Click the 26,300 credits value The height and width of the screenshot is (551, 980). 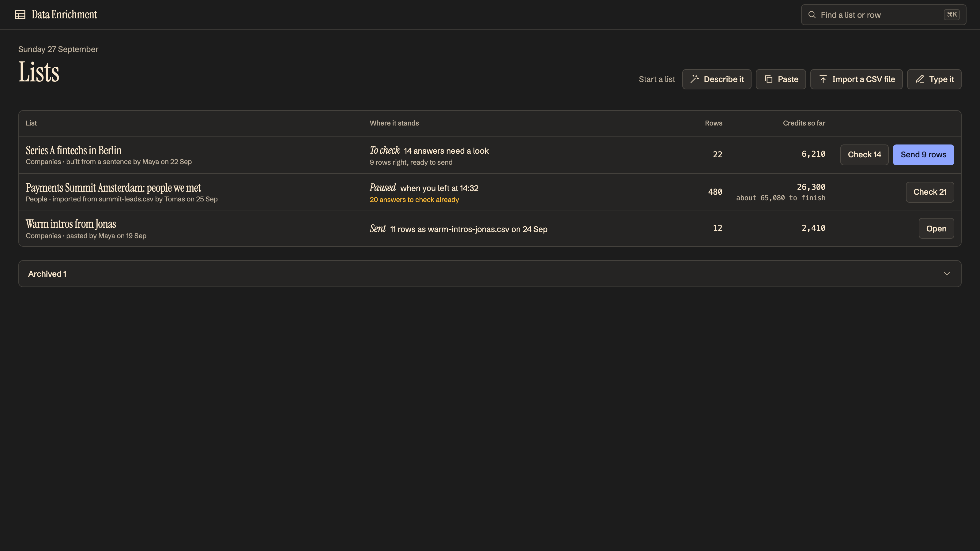[x=811, y=187]
